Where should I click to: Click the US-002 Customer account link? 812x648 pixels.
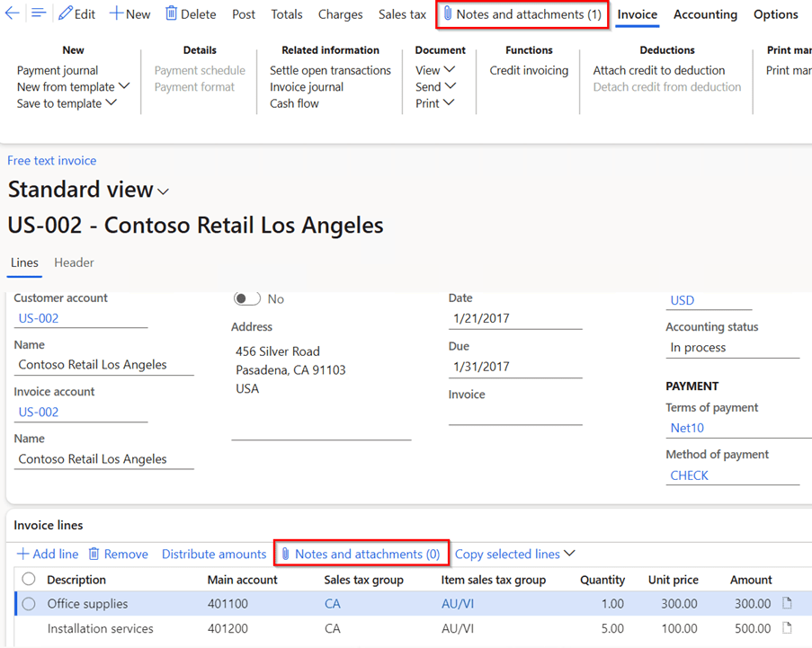coord(39,318)
